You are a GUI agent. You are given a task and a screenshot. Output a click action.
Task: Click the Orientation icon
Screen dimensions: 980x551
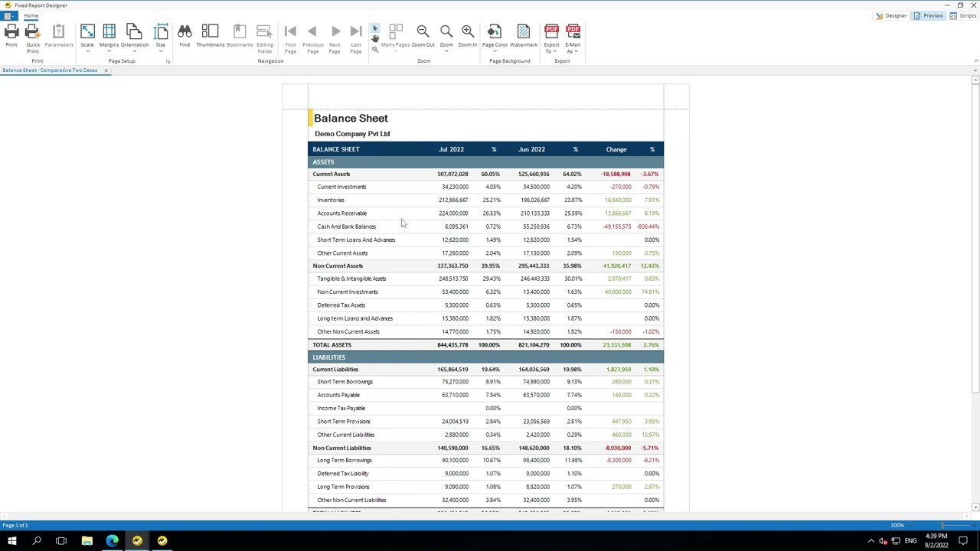pyautogui.click(x=134, y=31)
